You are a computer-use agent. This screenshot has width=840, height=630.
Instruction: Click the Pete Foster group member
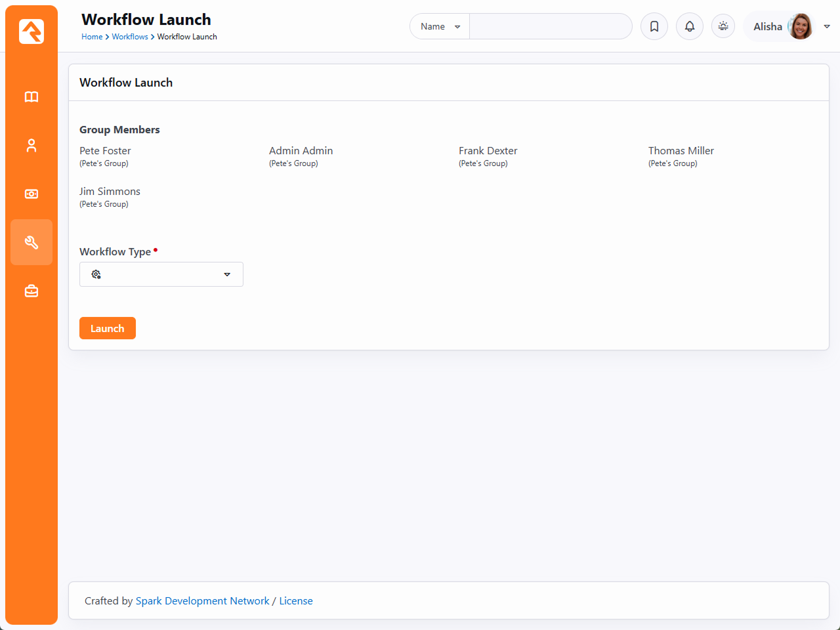pos(105,151)
